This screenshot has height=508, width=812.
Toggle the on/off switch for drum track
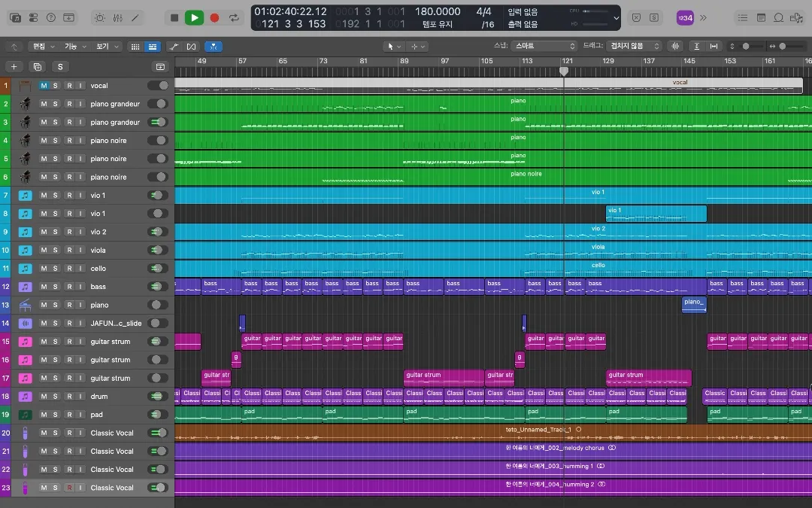[x=157, y=397]
